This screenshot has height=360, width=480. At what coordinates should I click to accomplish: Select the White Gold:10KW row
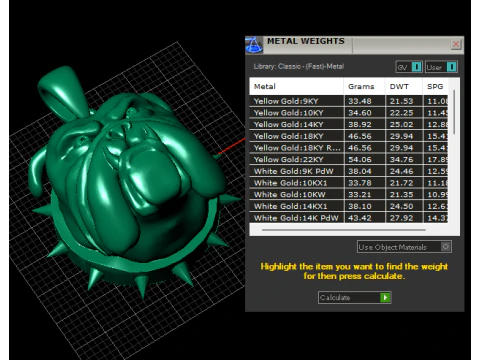348,195
